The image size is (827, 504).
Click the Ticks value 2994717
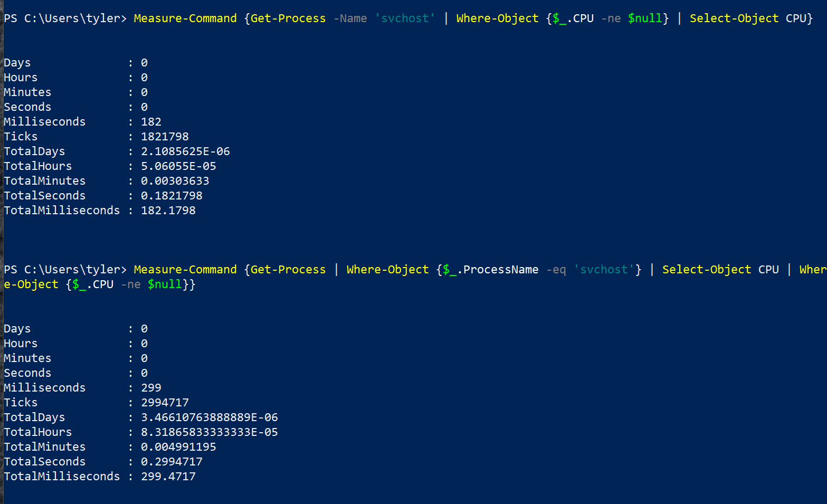pos(165,403)
